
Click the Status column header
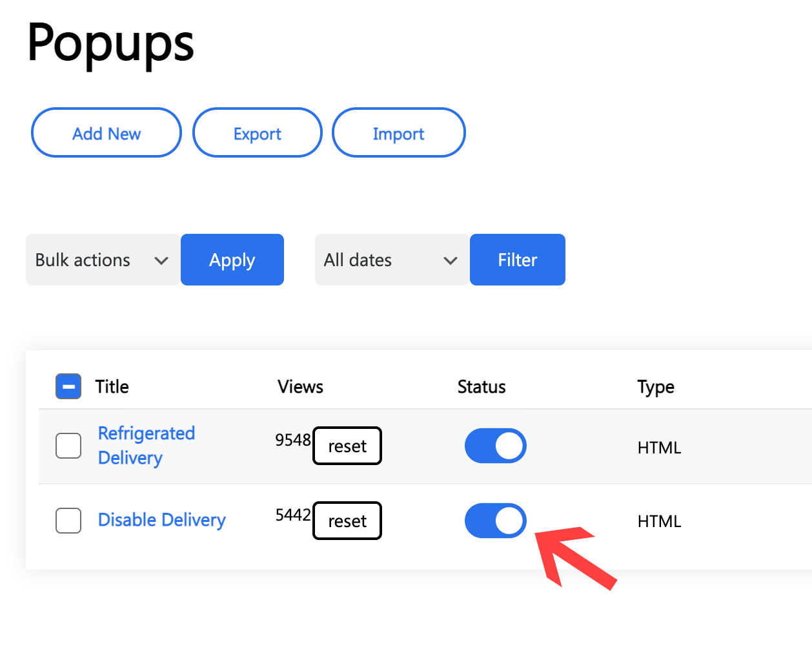[482, 387]
